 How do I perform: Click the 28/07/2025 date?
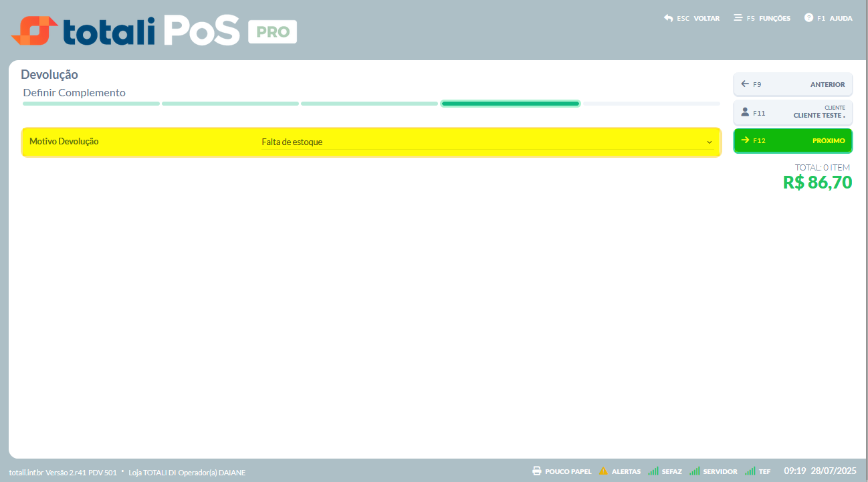point(834,471)
